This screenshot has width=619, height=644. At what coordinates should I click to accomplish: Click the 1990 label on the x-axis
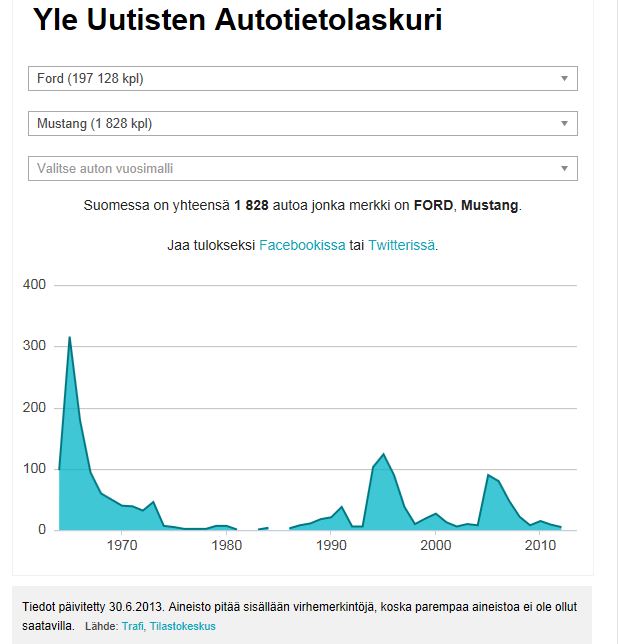[x=331, y=546]
